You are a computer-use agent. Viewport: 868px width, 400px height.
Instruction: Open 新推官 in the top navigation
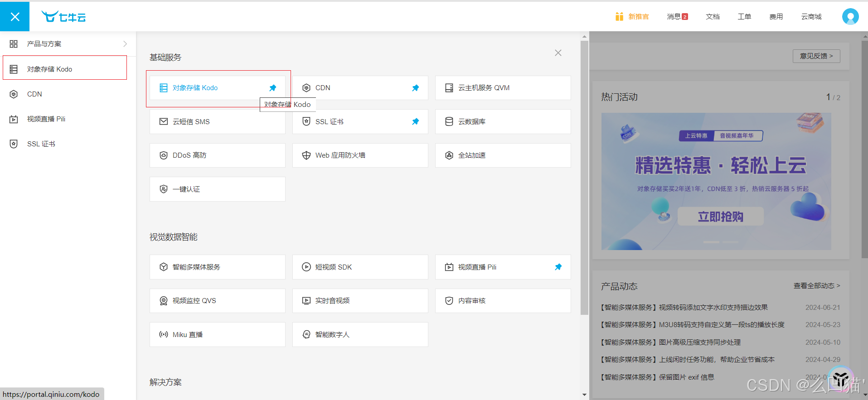[639, 17]
